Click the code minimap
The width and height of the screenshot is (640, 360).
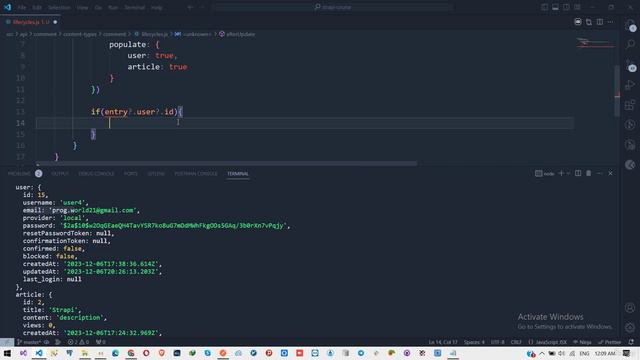click(596, 42)
